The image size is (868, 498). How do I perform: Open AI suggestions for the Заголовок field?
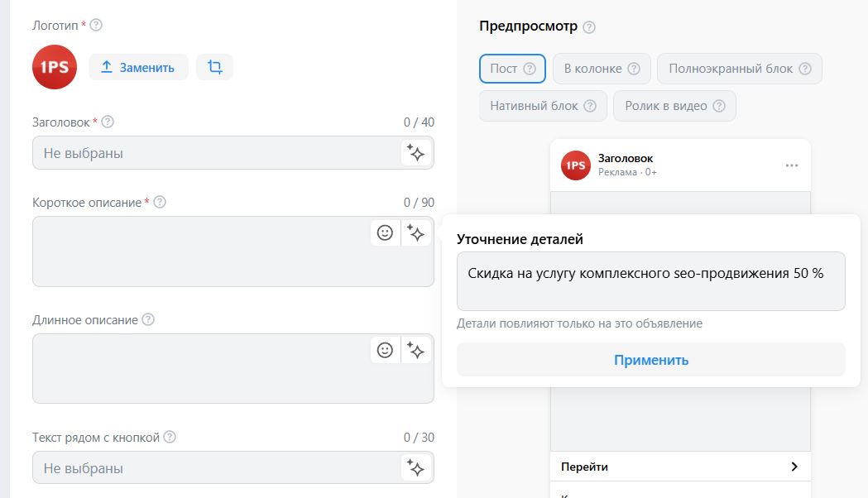(417, 153)
